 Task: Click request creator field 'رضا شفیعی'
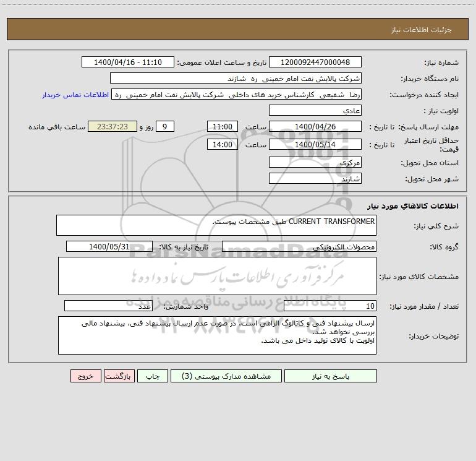point(237,94)
